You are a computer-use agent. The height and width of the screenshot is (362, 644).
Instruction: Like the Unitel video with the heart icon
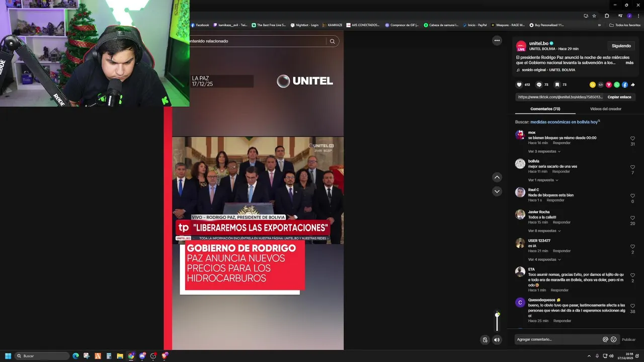[x=519, y=84]
